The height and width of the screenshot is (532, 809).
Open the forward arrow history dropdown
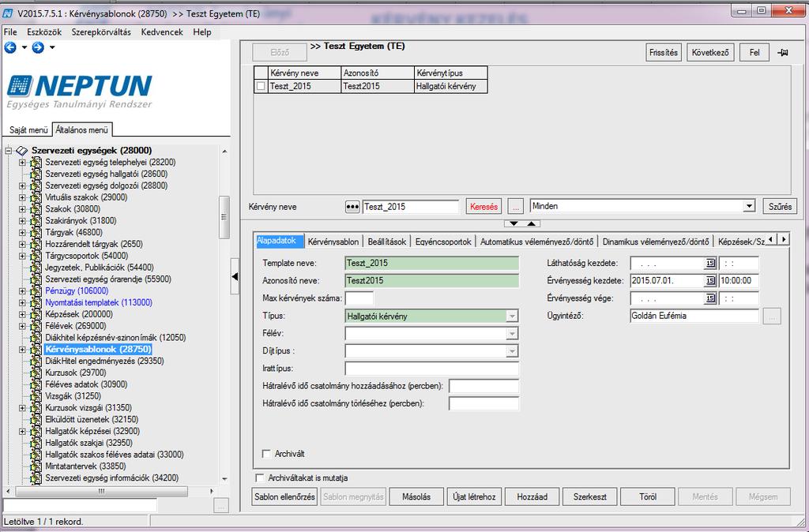[51, 47]
